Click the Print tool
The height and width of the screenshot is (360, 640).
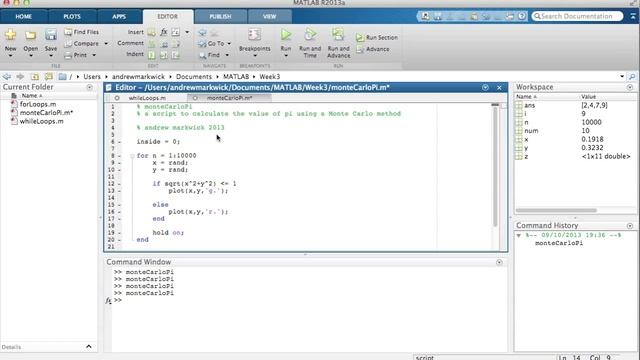tap(76, 55)
